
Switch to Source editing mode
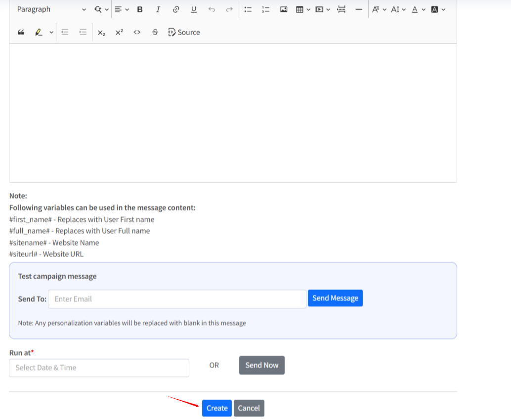[184, 32]
